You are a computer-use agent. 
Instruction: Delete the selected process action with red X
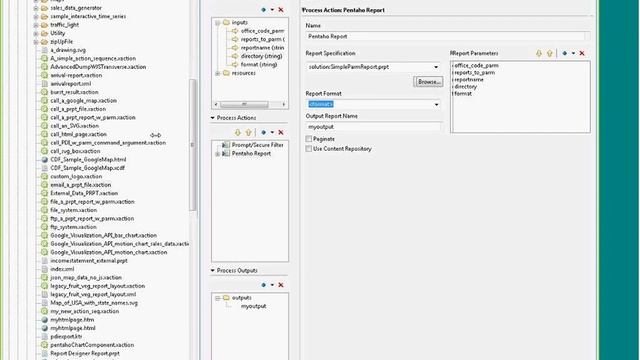coord(281,132)
